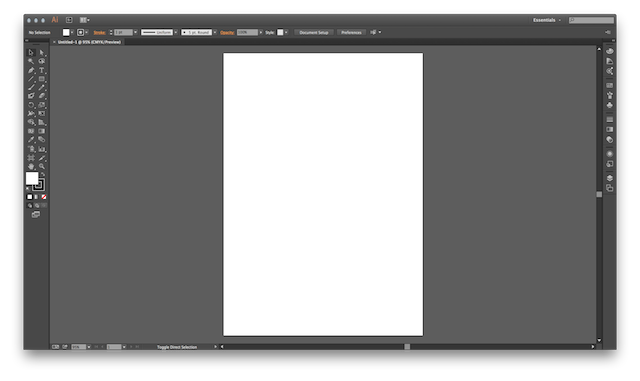This screenshot has width=640, height=381.
Task: Select the Rectangle tool
Action: [x=42, y=79]
